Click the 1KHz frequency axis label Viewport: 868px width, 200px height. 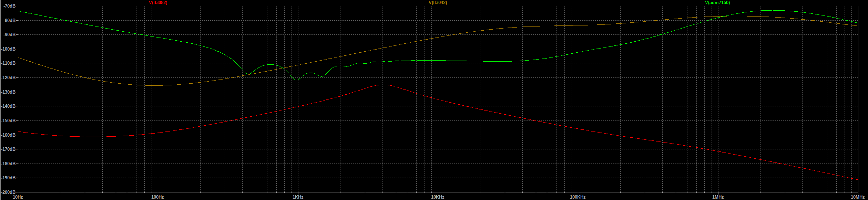(x=298, y=197)
